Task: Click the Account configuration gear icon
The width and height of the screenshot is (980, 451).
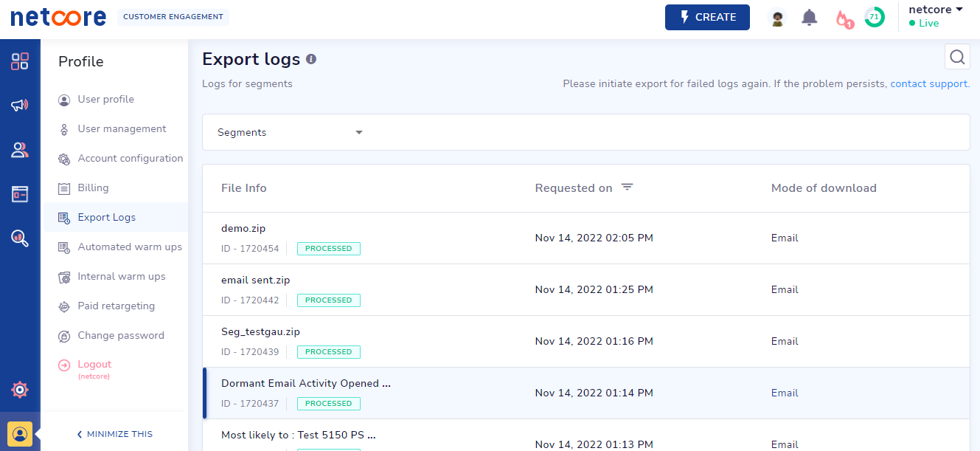Action: [x=64, y=159]
